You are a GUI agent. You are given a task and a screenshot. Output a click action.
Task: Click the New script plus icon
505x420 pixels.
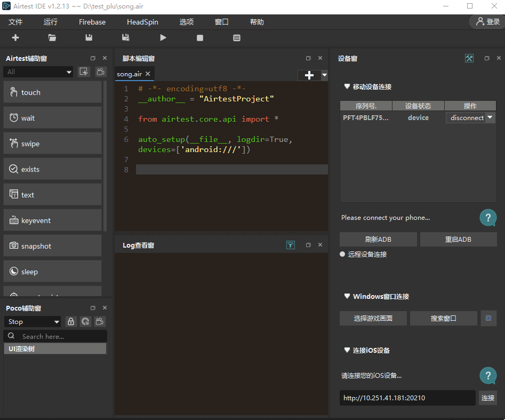pos(15,38)
